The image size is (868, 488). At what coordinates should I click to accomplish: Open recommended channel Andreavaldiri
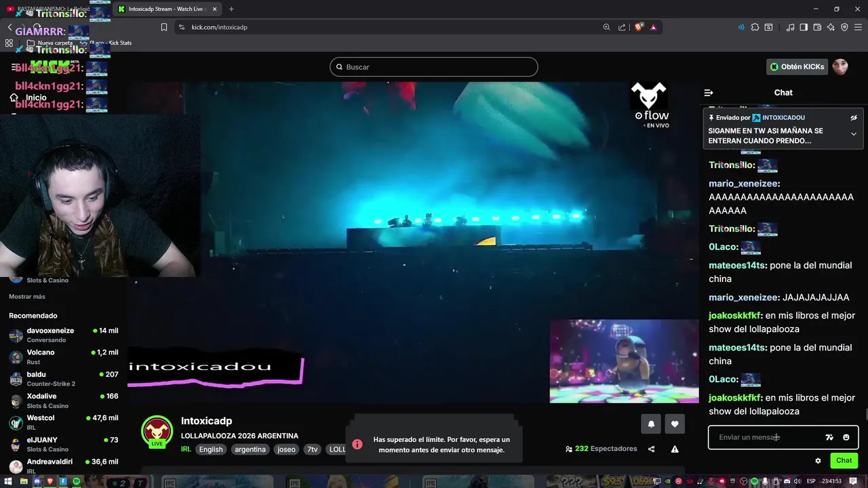click(64, 466)
